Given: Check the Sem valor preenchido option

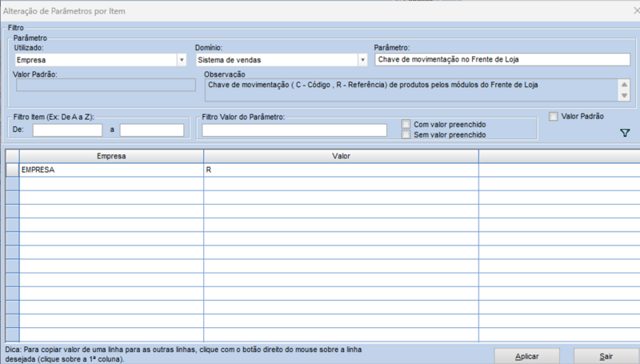Looking at the screenshot, I should (406, 135).
